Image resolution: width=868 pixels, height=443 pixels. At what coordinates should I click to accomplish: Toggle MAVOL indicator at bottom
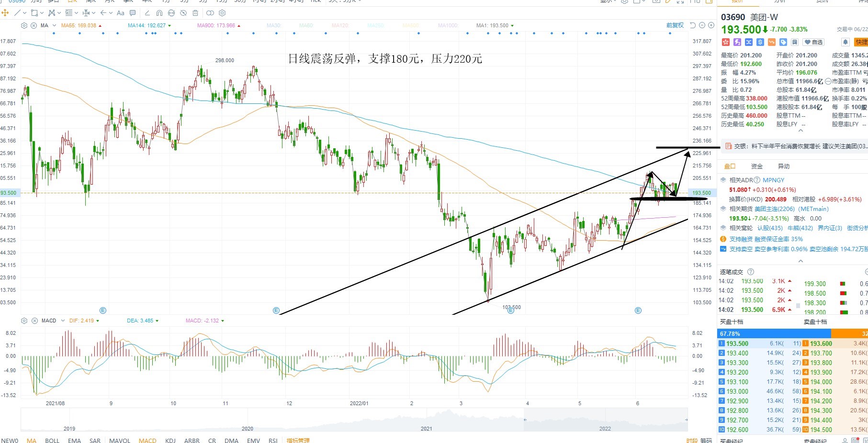(x=120, y=440)
